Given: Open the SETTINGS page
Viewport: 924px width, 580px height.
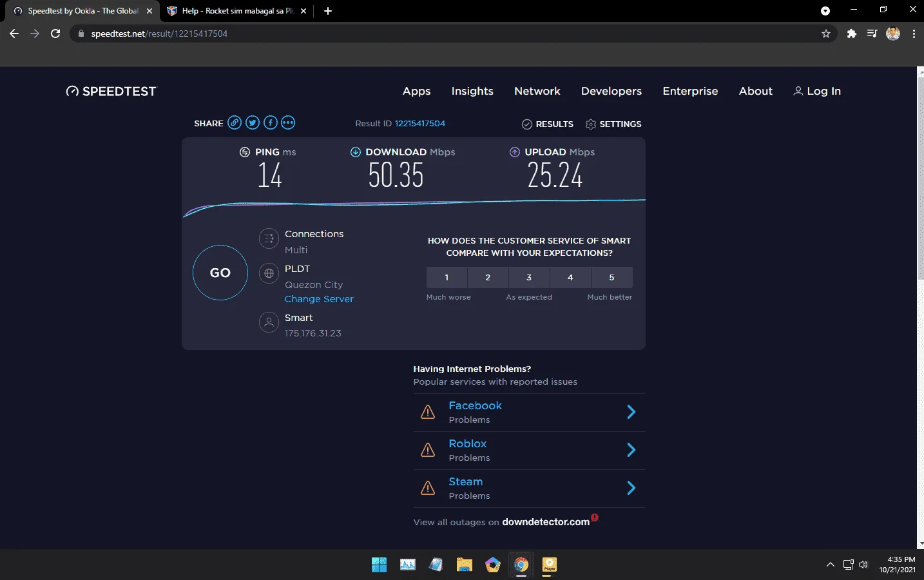Looking at the screenshot, I should click(613, 124).
